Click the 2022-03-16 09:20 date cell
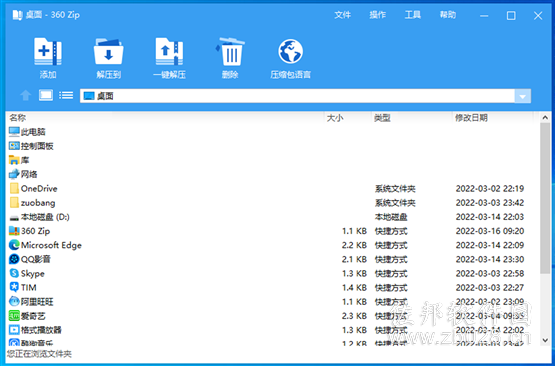Viewport: 555px width, 366px height. click(x=490, y=231)
